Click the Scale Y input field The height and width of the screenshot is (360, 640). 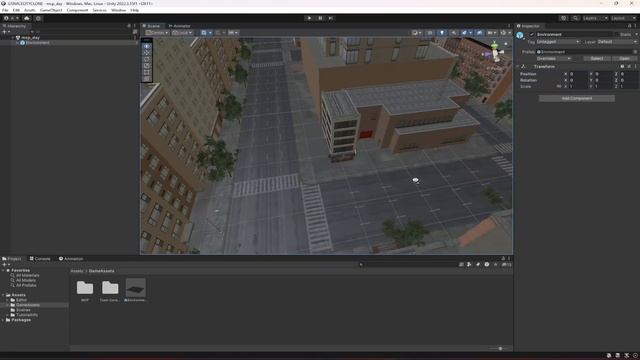603,86
